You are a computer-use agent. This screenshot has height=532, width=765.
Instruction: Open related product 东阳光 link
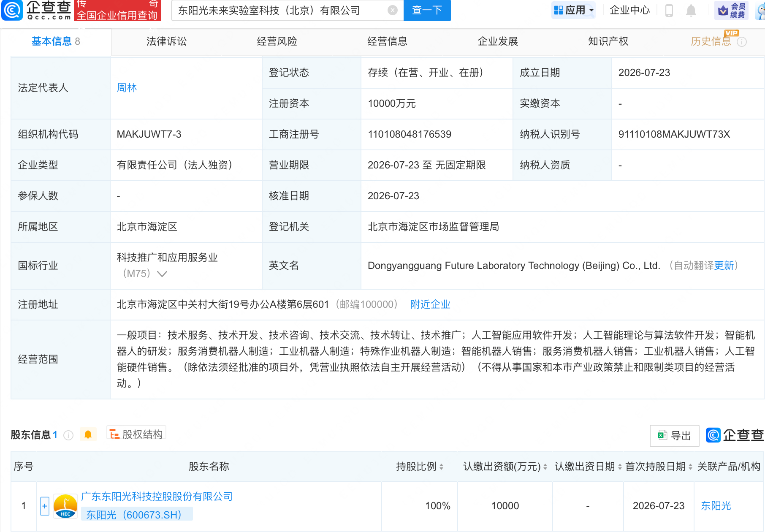[x=716, y=506]
